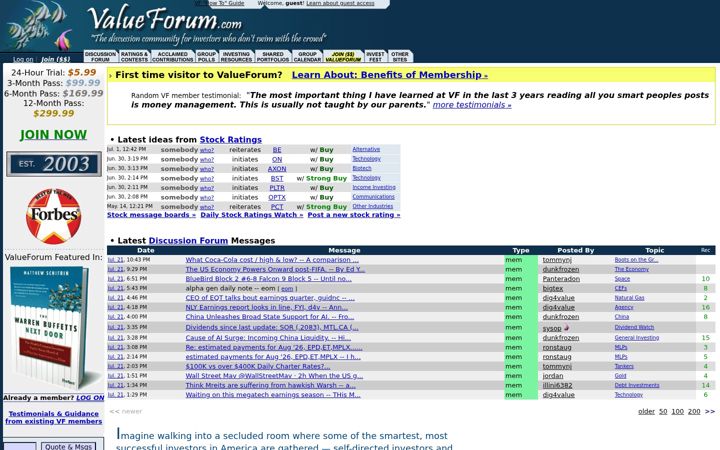Viewport: 720px width, 450px height.
Task: Click the Join ($$) link beside Log on
Action: point(56,59)
